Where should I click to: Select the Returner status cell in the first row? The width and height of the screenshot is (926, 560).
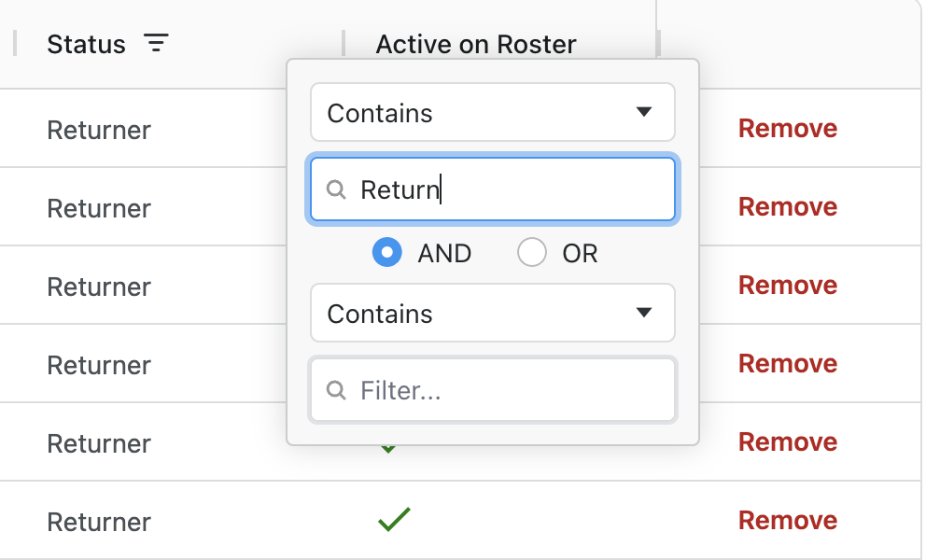pos(99,130)
